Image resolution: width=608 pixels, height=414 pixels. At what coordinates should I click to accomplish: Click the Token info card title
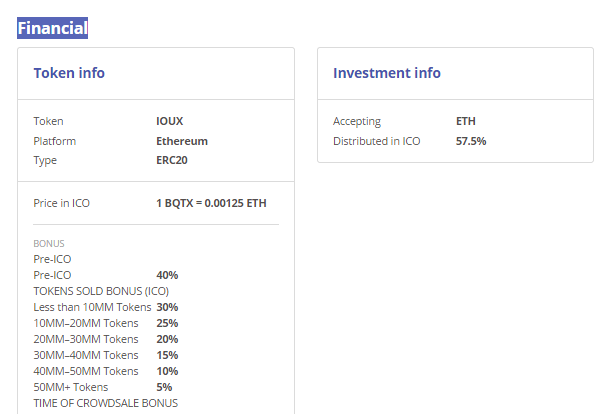pyautogui.click(x=69, y=73)
